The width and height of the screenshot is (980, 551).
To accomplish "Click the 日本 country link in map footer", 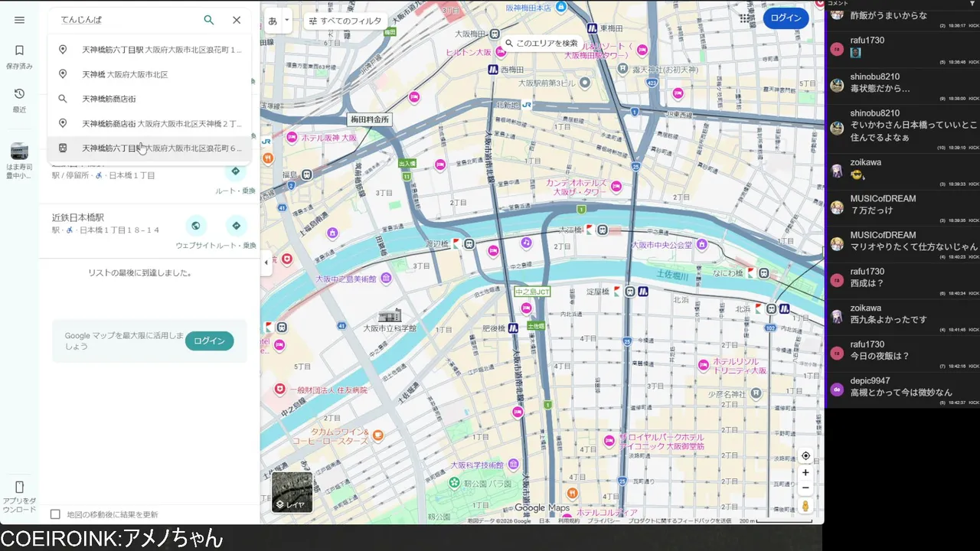I will tap(544, 520).
